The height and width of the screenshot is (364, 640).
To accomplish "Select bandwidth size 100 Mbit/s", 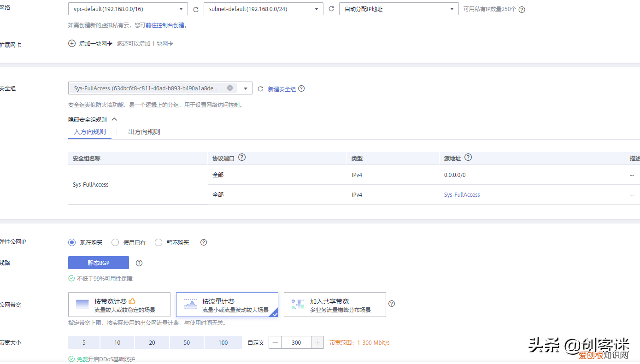I will [223, 342].
